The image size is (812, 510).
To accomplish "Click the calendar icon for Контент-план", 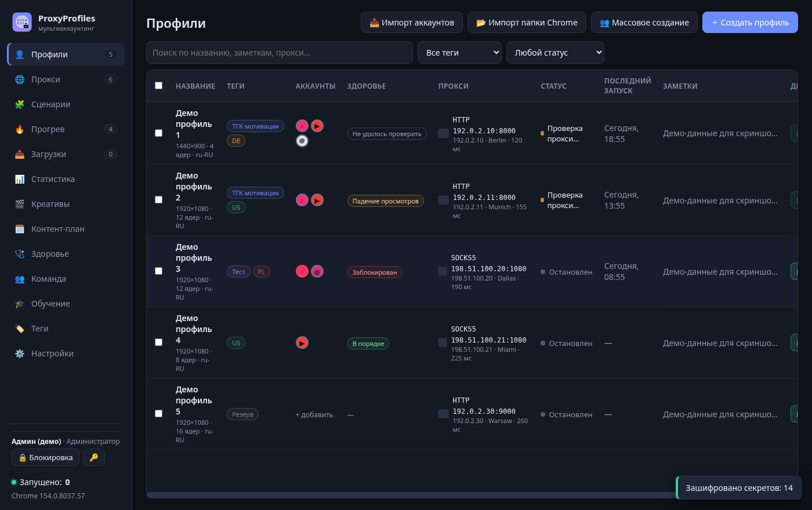I will click(20, 229).
